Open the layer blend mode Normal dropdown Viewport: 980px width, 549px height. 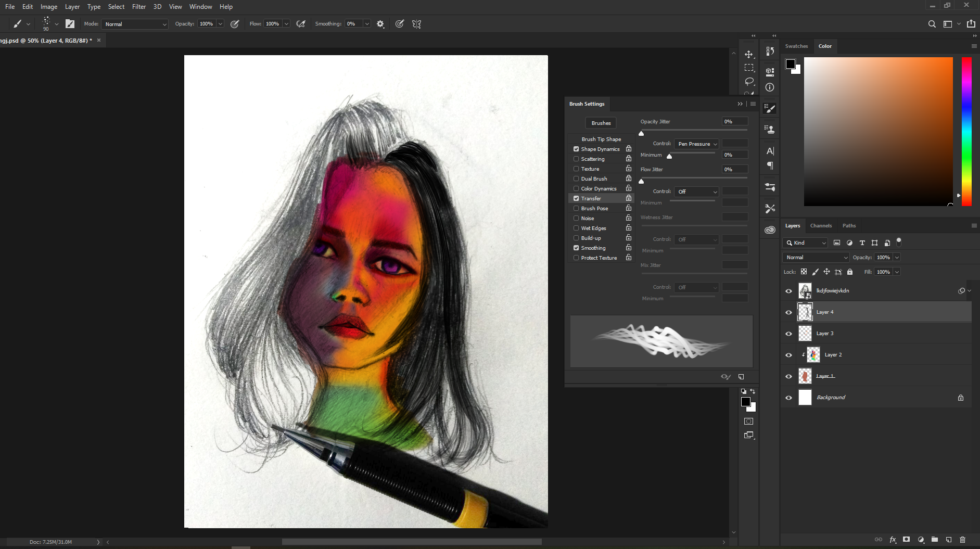pos(816,257)
